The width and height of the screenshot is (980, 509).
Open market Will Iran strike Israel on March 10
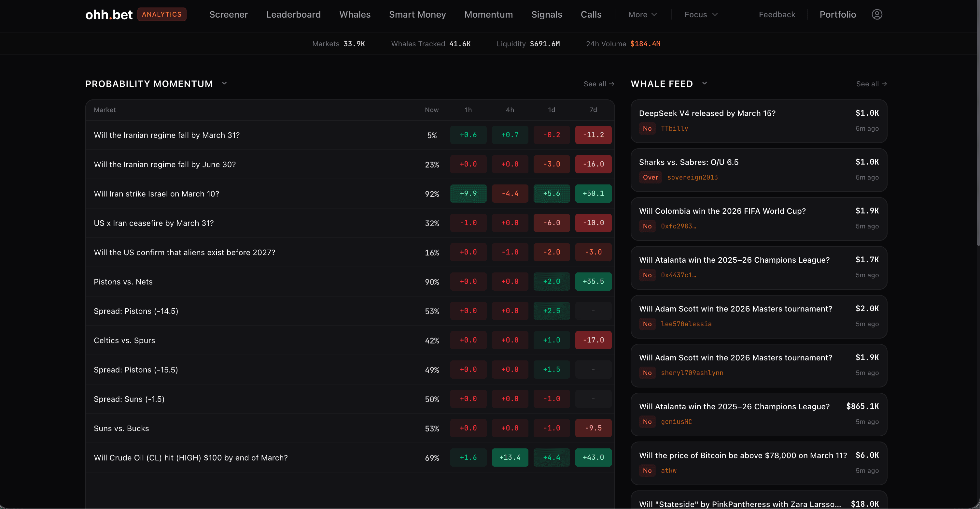click(x=157, y=193)
